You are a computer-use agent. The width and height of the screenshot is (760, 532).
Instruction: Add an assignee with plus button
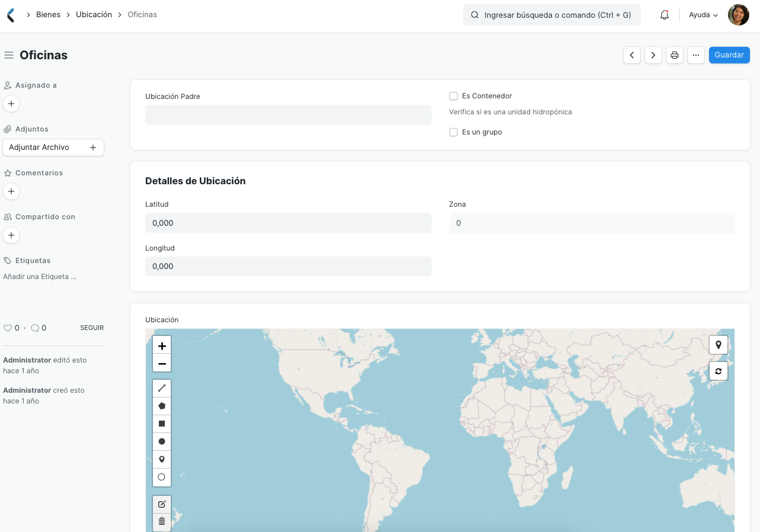pyautogui.click(x=11, y=104)
